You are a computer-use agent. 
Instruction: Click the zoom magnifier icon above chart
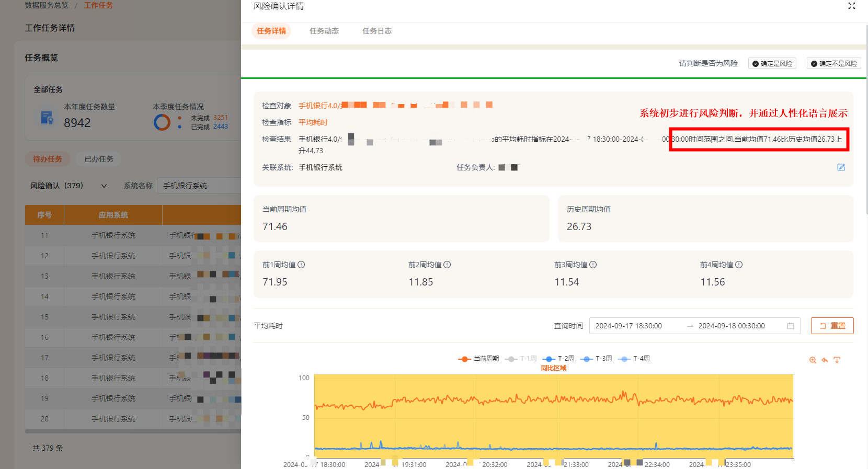(813, 360)
